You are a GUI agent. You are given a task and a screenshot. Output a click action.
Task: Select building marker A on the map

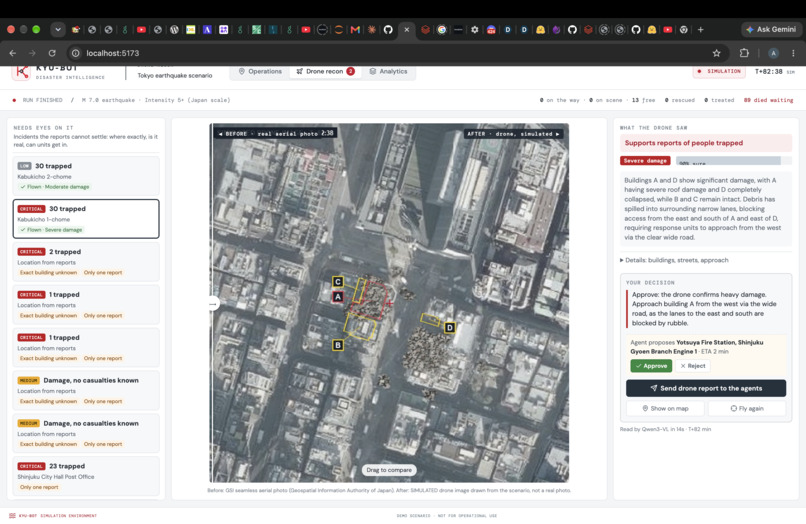338,297
